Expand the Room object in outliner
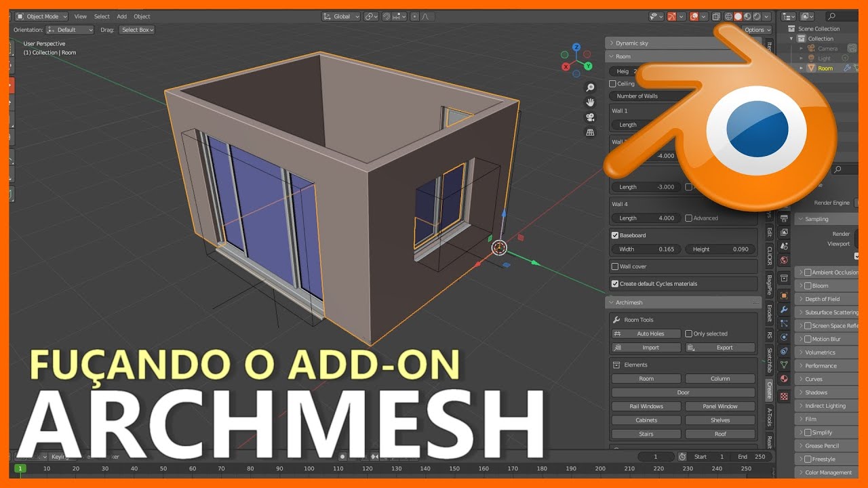868x488 pixels. [801, 68]
